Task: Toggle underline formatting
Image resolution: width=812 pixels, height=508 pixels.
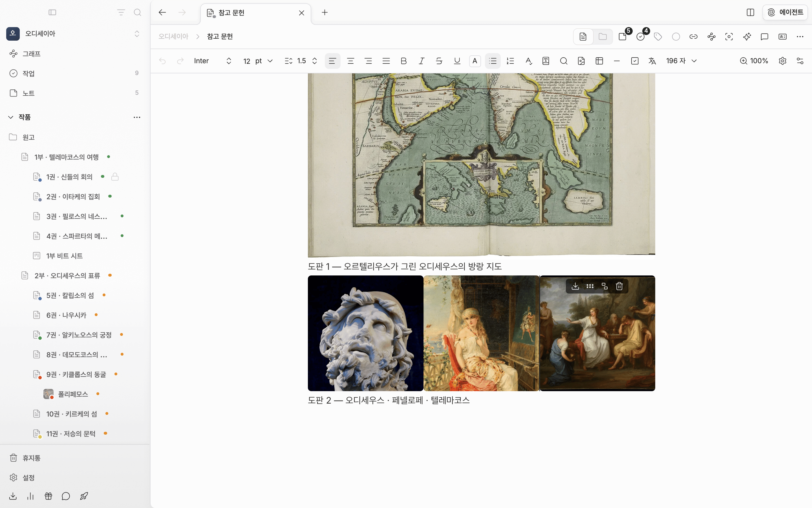Action: pyautogui.click(x=457, y=61)
